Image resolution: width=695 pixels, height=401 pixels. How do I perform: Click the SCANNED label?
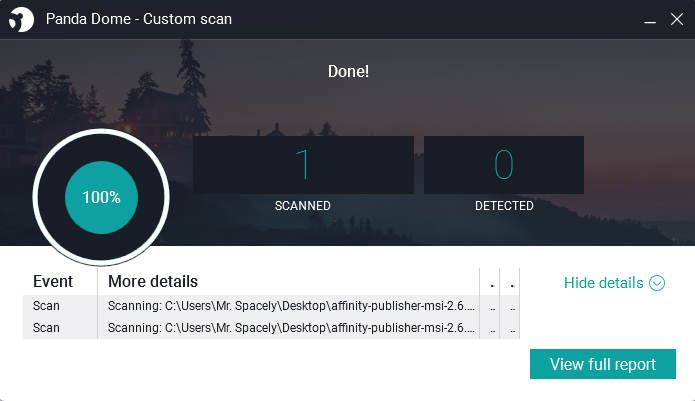point(302,206)
